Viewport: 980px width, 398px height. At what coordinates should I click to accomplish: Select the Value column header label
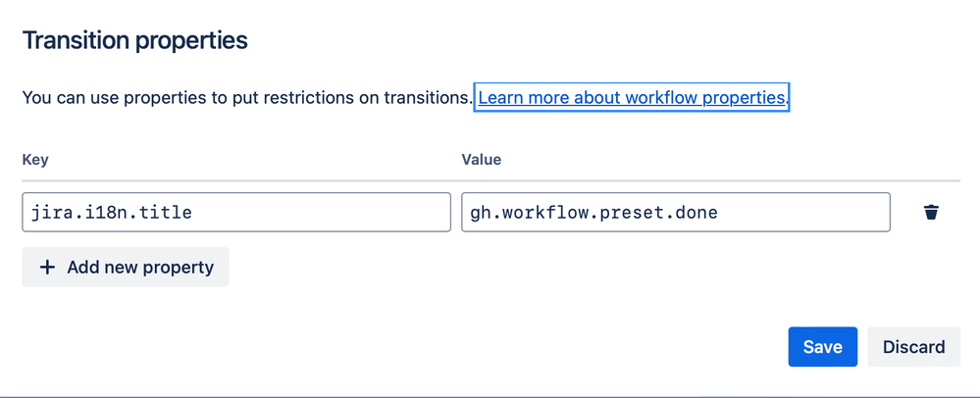[482, 160]
